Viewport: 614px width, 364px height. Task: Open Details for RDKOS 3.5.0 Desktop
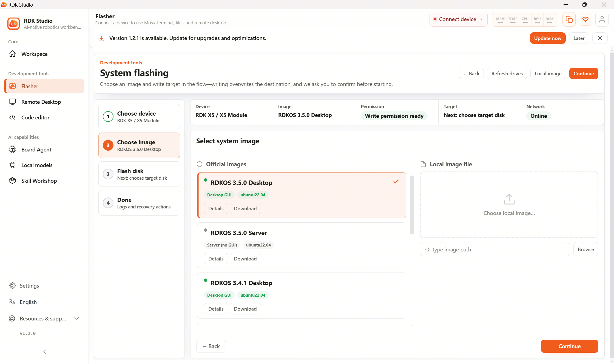pos(216,208)
